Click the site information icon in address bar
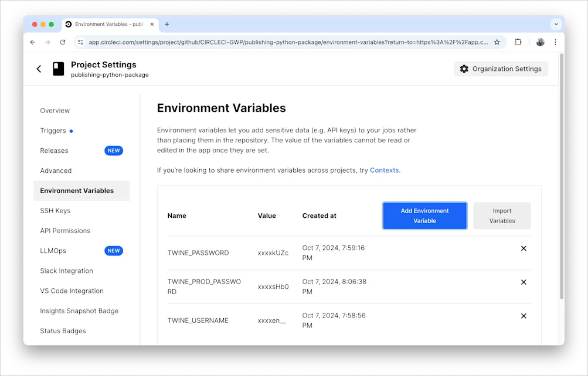 tap(80, 42)
